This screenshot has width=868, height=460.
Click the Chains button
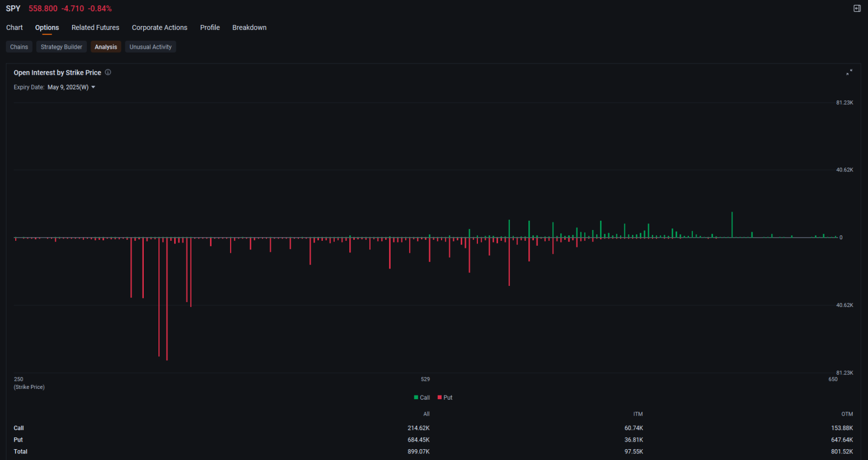pos(19,47)
